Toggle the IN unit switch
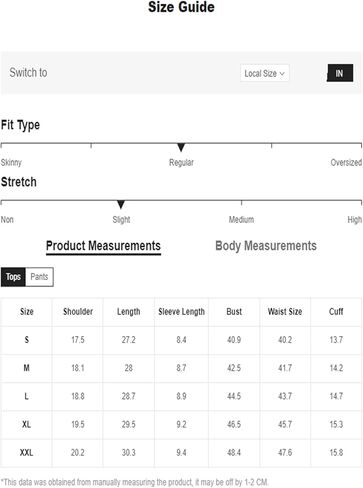This screenshot has width=363, height=488. pos(340,73)
